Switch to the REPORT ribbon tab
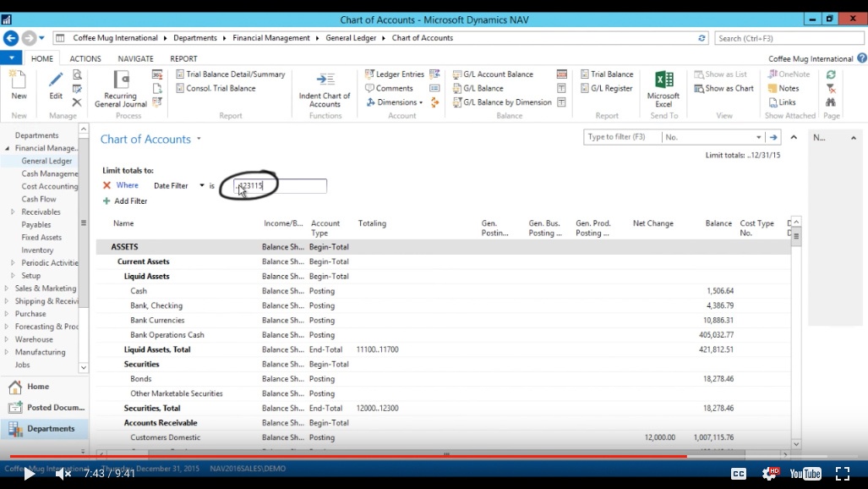This screenshot has width=868, height=489. point(183,58)
